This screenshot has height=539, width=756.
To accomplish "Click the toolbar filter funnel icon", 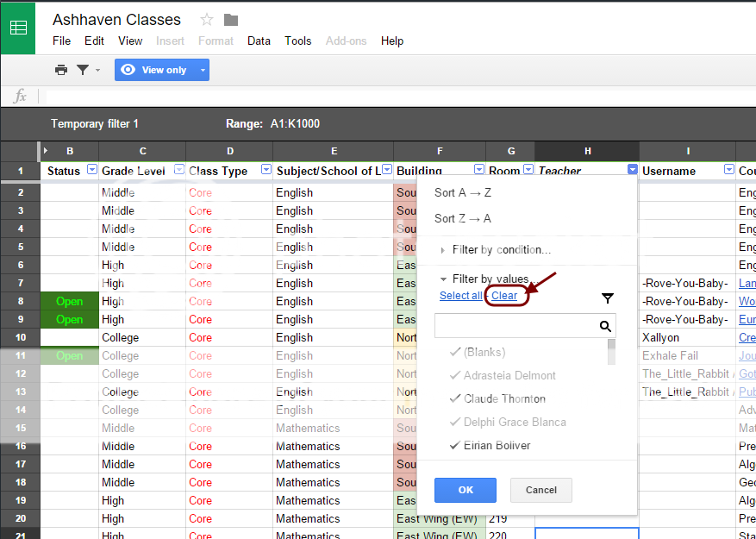I will [83, 70].
